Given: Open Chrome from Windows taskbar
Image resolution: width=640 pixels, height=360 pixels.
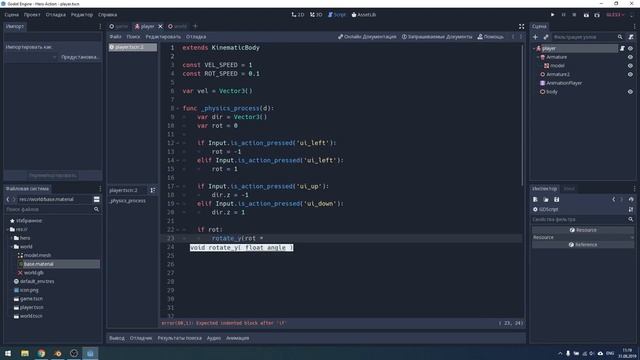Looking at the screenshot, I should [41, 353].
